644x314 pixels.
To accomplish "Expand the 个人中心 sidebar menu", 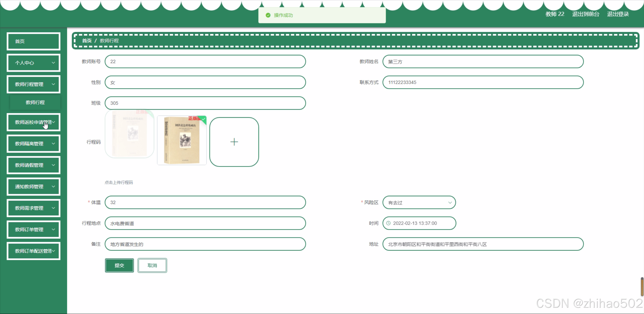I will point(33,63).
